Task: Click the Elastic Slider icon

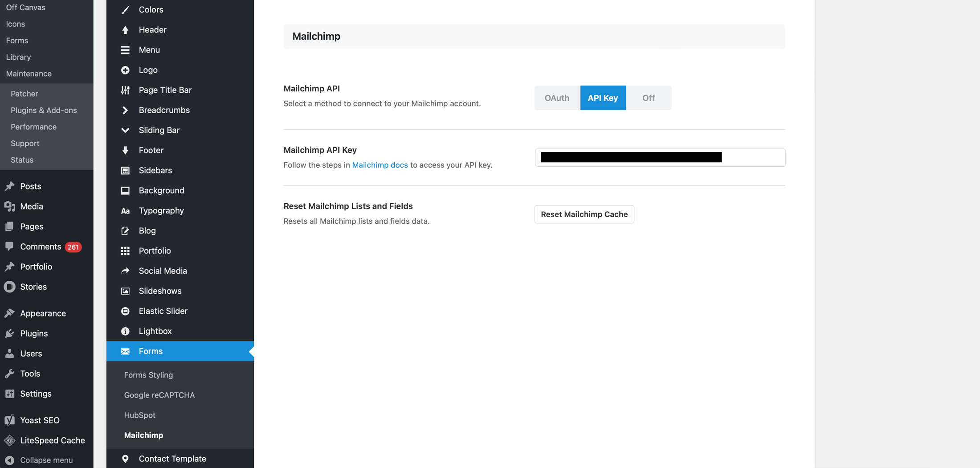Action: [125, 311]
